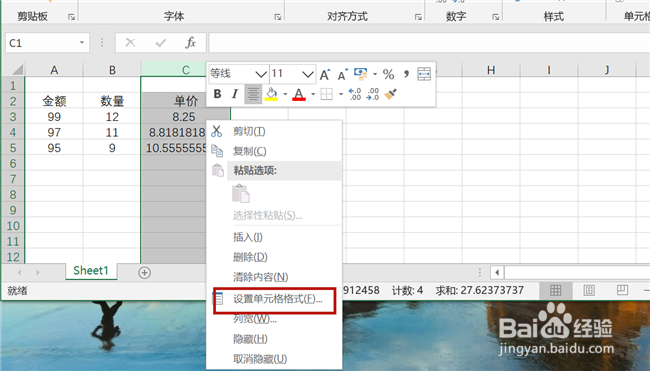Increase font size with large A icon

pos(325,75)
